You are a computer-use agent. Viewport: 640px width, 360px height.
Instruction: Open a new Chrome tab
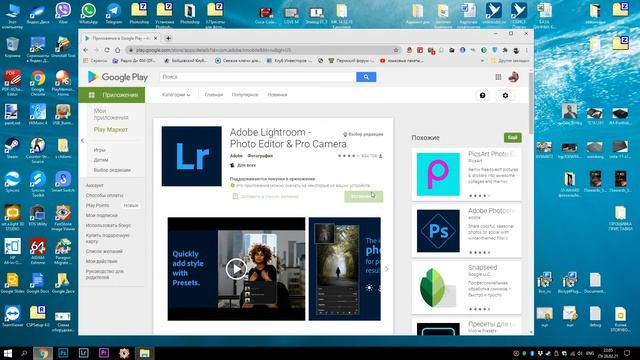(x=168, y=38)
